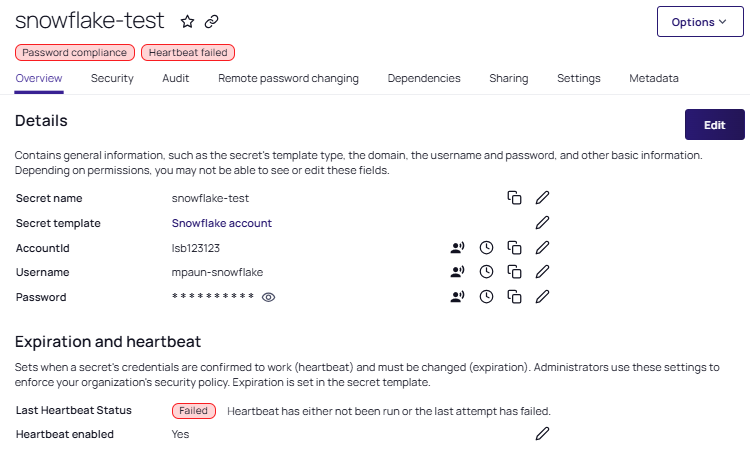Viewport: 750px width, 456px height.
Task: Open the Options dropdown
Action: 700,22
